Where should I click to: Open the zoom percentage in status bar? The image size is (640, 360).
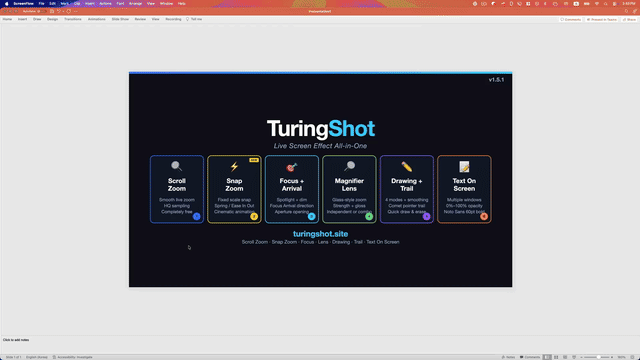(x=622, y=357)
